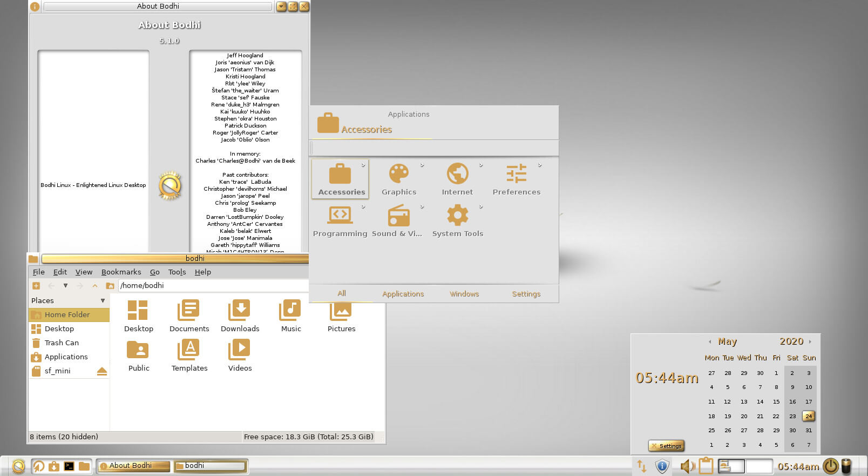
Task: Go back using the file manager back arrow
Action: click(51, 286)
